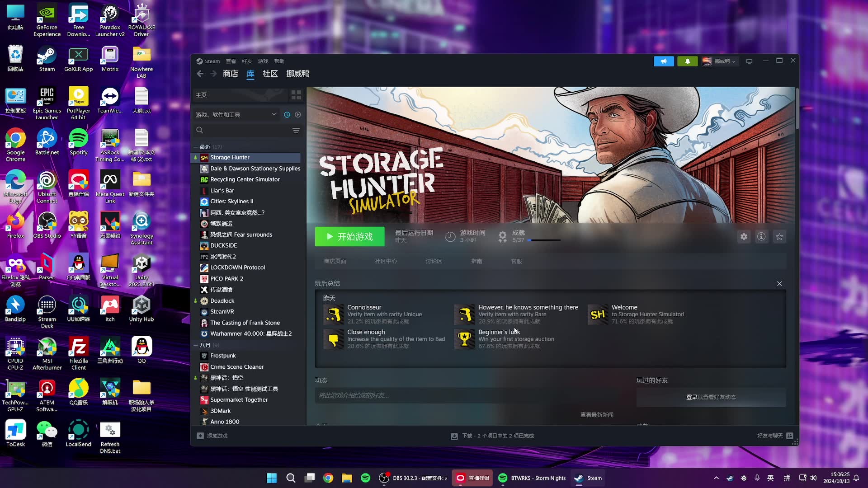Open the announcements megaphone button
Viewport: 868px width, 488px height.
pos(664,61)
